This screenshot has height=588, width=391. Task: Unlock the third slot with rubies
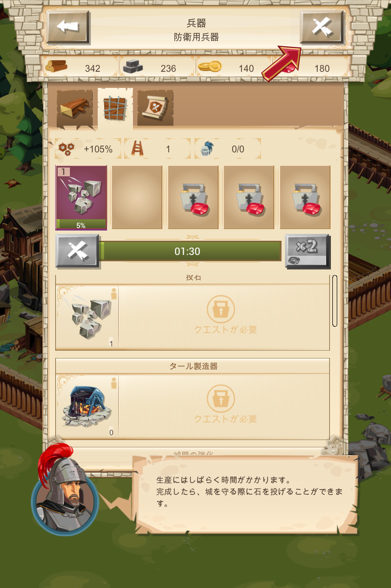(x=193, y=197)
